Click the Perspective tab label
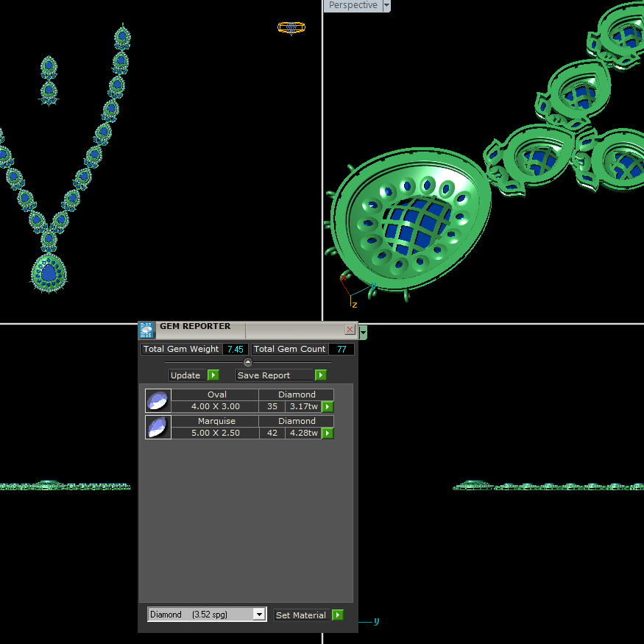The width and height of the screenshot is (644, 644). (x=352, y=5)
